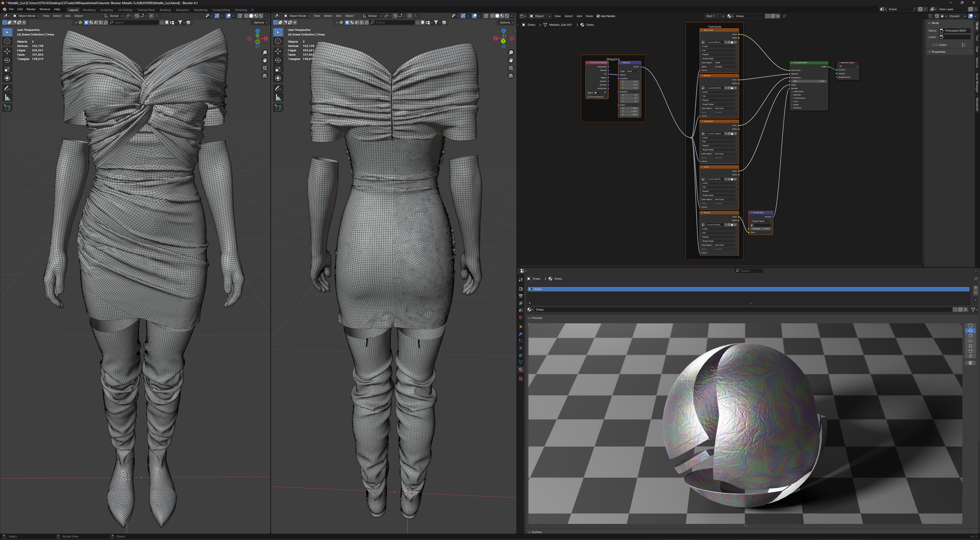This screenshot has height=540, width=980.
Task: Switch orthographic/perspective grid icon in left viewport
Action: point(265,76)
